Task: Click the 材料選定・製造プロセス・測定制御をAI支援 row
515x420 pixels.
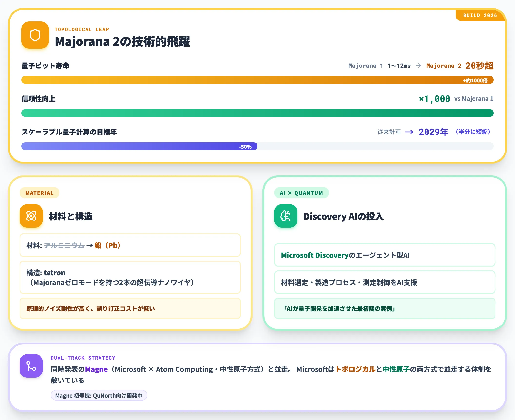Action: (x=385, y=282)
